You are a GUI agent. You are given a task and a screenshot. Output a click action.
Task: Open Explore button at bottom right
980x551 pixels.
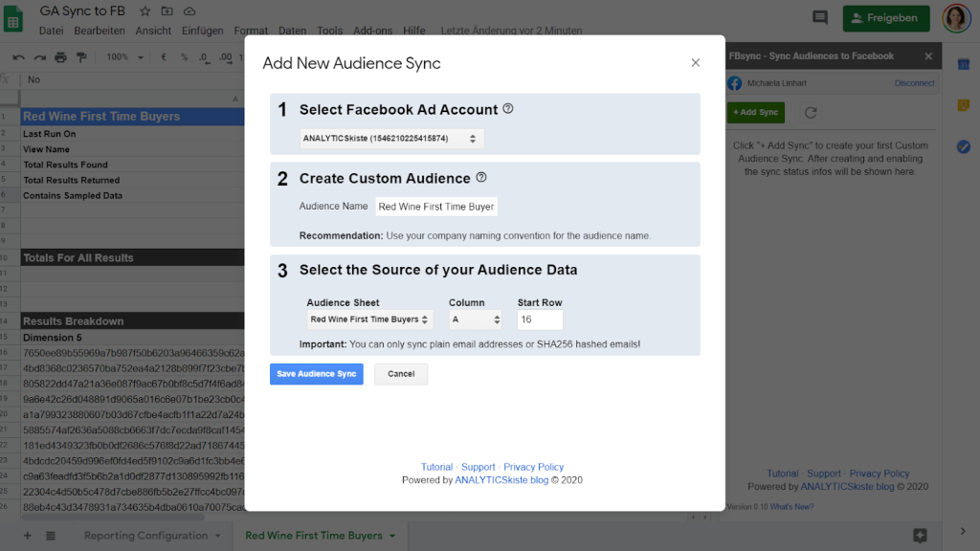tap(920, 536)
